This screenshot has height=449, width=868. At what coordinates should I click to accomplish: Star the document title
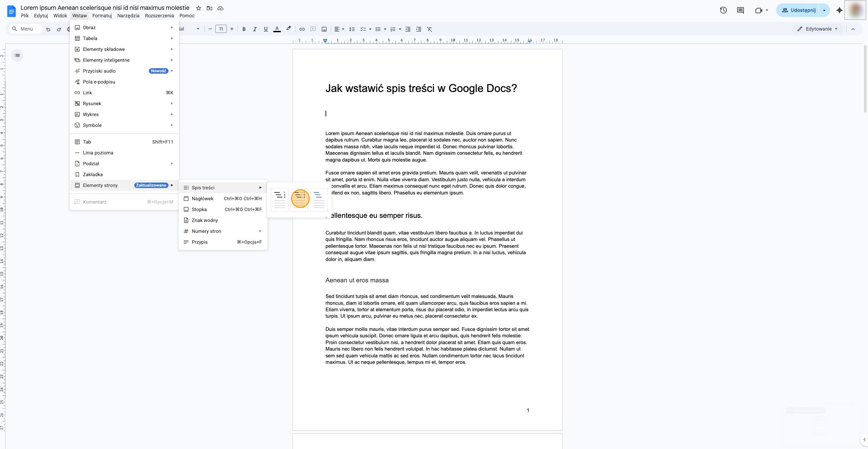point(199,8)
